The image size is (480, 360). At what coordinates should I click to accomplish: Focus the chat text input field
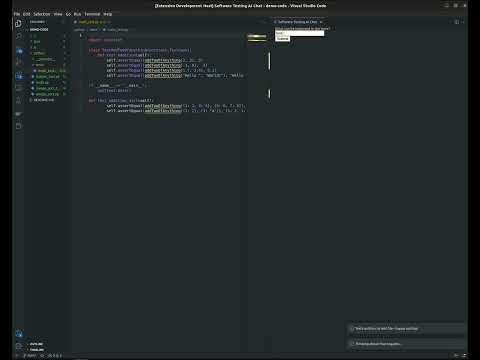(x=299, y=33)
